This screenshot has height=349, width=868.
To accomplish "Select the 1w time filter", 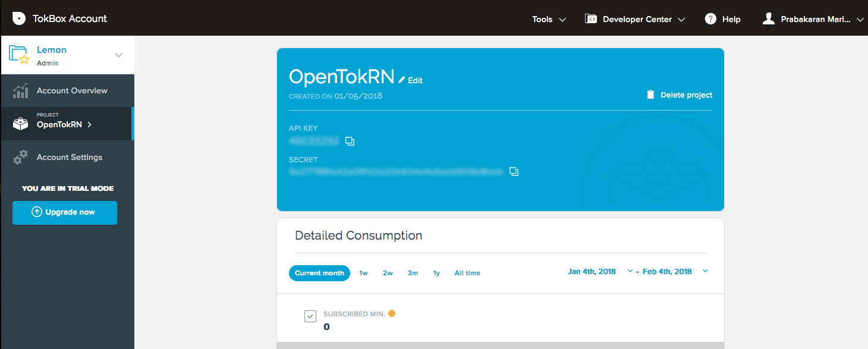I will point(363,273).
